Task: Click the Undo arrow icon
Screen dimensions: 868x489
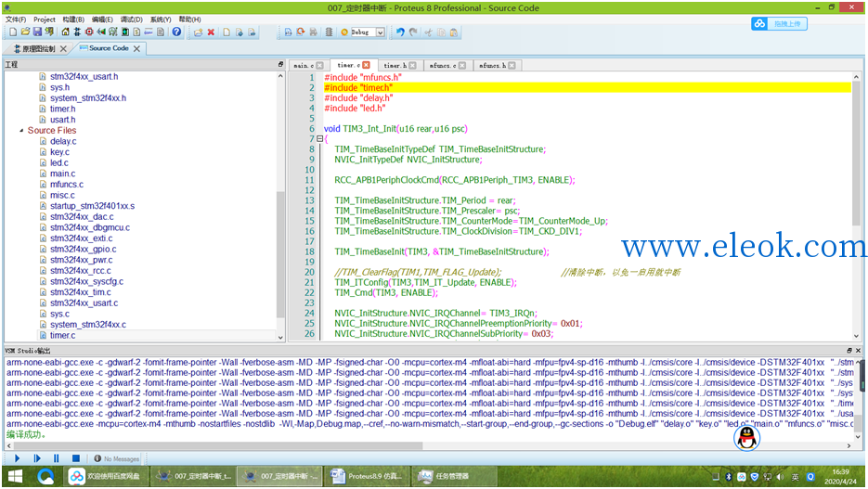Action: [x=400, y=32]
